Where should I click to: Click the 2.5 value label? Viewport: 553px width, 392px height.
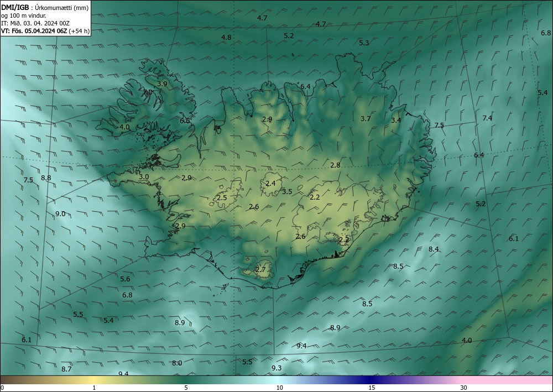[x=222, y=198]
